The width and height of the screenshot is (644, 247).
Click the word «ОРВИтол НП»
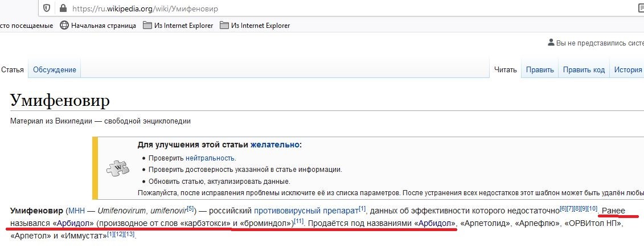click(x=594, y=224)
